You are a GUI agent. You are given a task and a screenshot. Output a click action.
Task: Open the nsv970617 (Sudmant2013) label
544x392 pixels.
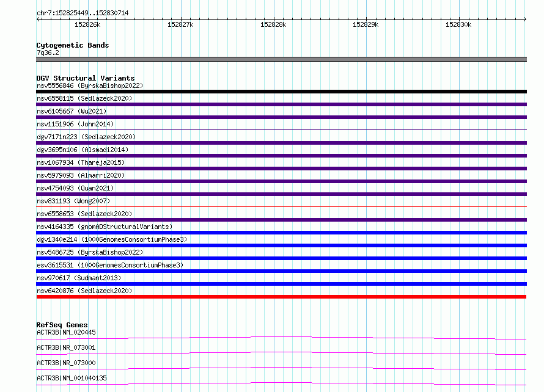point(79,278)
